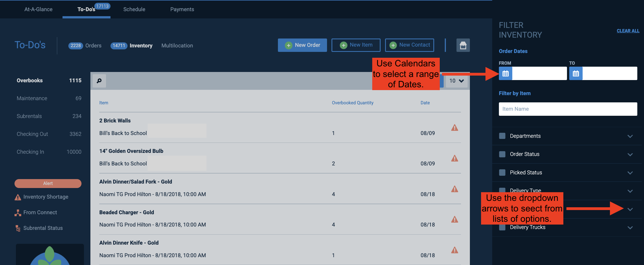Click the Subrental Status legend label
This screenshot has height=265, width=644.
tap(43, 228)
